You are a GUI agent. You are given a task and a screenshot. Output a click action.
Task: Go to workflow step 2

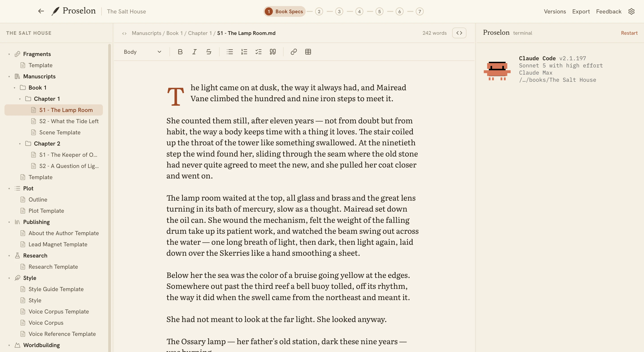319,11
